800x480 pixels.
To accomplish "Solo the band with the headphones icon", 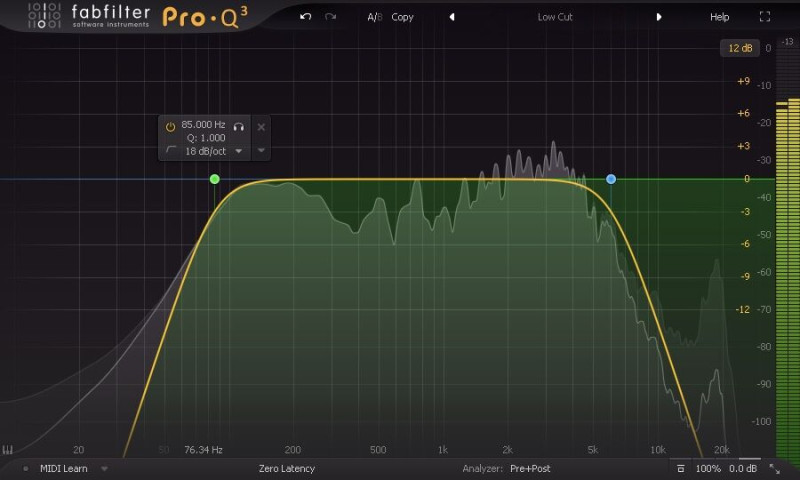I will (238, 126).
